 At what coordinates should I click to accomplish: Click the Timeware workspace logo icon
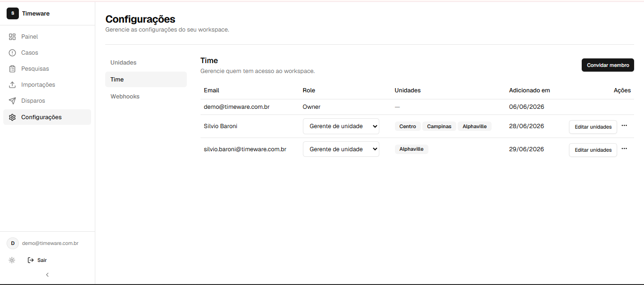click(x=12, y=13)
